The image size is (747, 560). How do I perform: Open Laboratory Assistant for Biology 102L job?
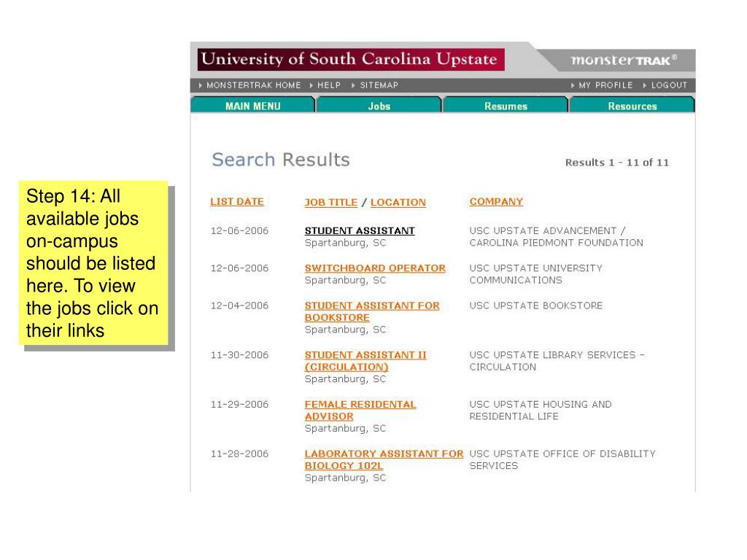(x=384, y=459)
